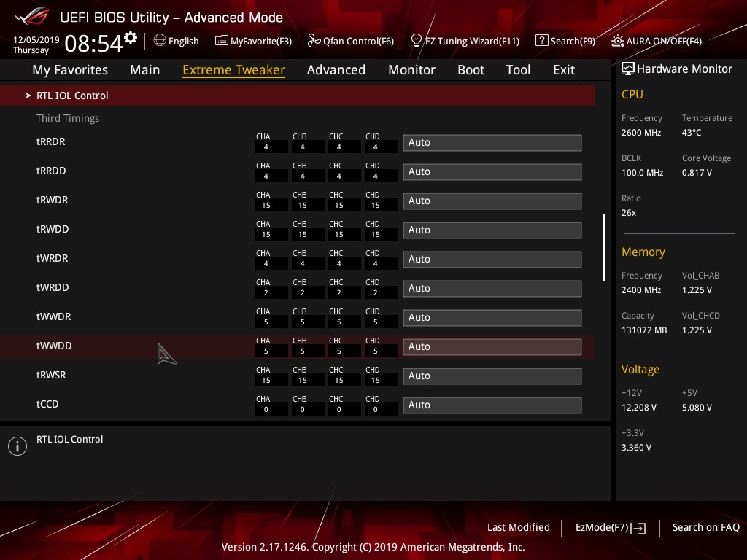Open Qfan Control fan icon
Viewport: 747px width, 560px height.
click(314, 41)
